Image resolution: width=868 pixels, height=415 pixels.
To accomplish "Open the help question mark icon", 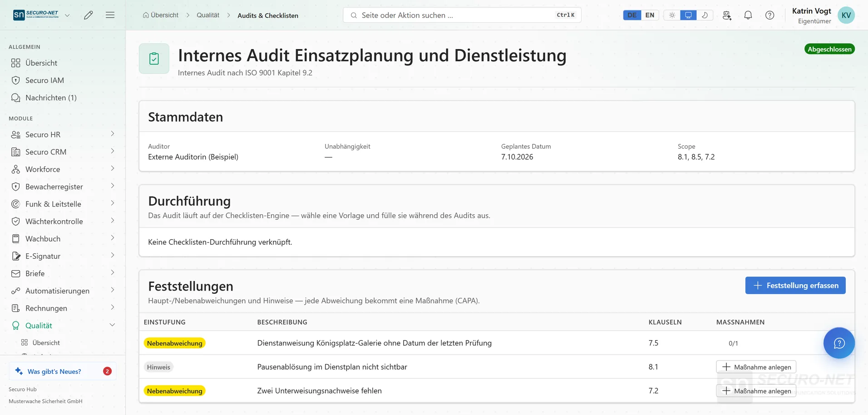I will tap(770, 15).
